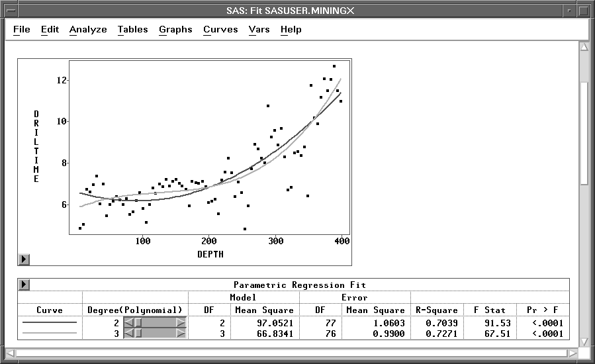Click left arrow on degree-3 polynomial slider
Image resolution: width=595 pixels, height=364 pixels.
point(130,334)
